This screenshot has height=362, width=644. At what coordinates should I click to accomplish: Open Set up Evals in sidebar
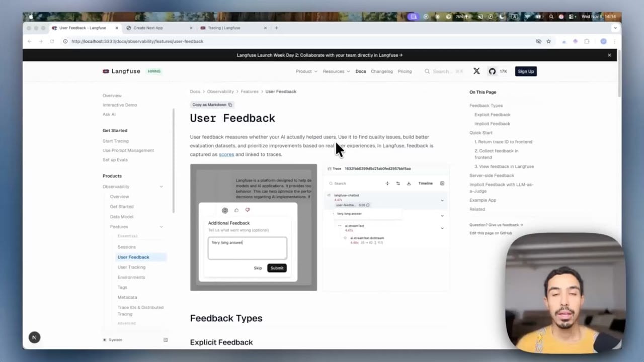click(x=115, y=160)
